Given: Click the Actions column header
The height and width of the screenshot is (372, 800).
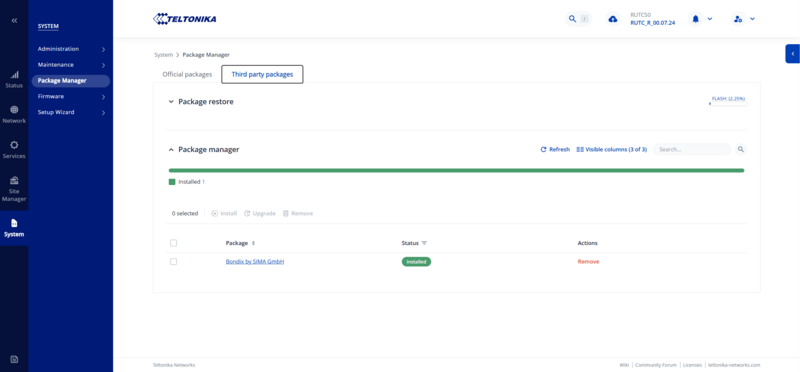Looking at the screenshot, I should 587,243.
